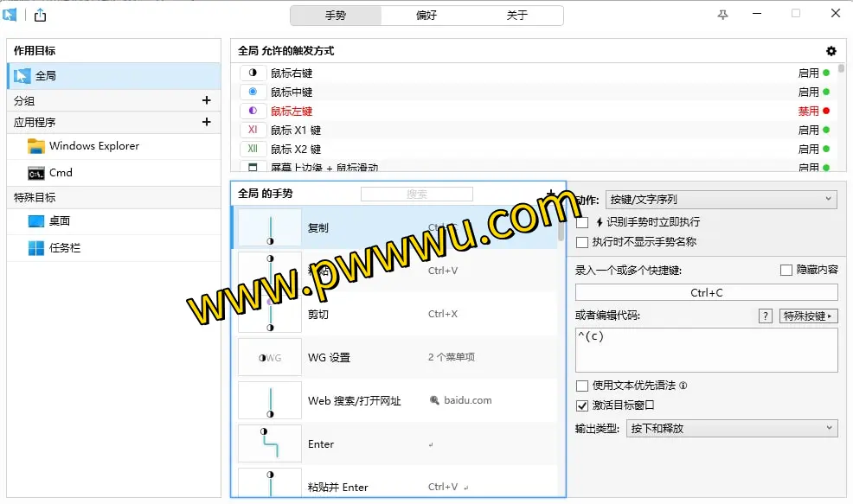Click the pin icon in the title bar
The width and height of the screenshot is (853, 504).
click(722, 14)
